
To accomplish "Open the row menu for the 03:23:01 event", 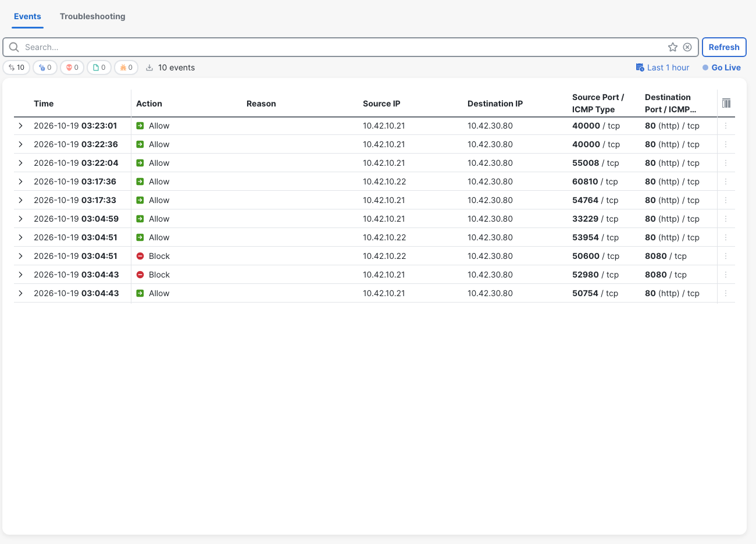I will (x=726, y=126).
